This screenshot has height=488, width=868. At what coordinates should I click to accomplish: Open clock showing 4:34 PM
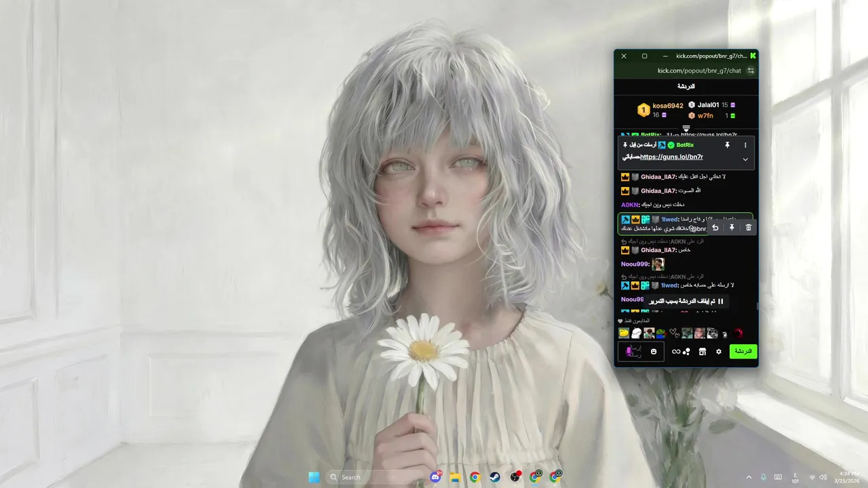[848, 477]
